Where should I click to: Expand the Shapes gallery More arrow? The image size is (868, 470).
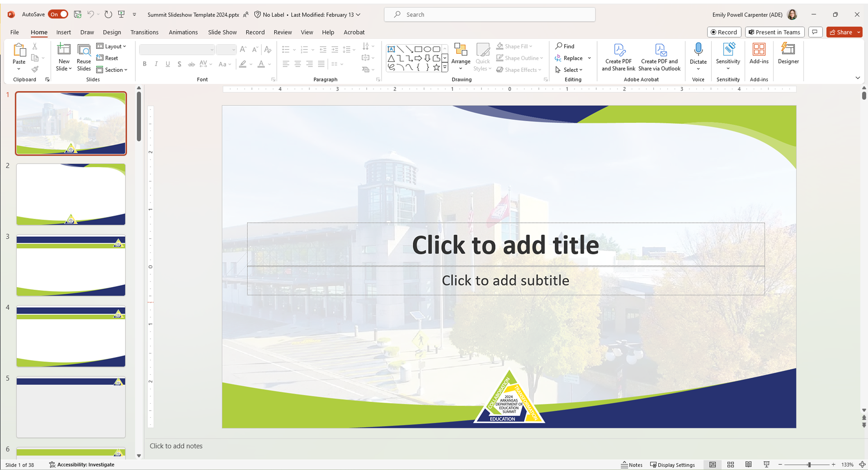tap(445, 68)
